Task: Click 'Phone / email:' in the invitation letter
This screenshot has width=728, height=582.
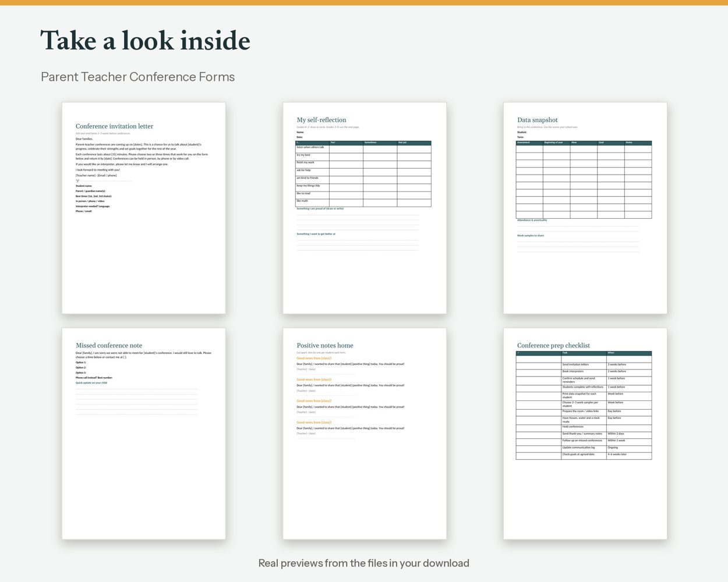Action: tap(84, 211)
